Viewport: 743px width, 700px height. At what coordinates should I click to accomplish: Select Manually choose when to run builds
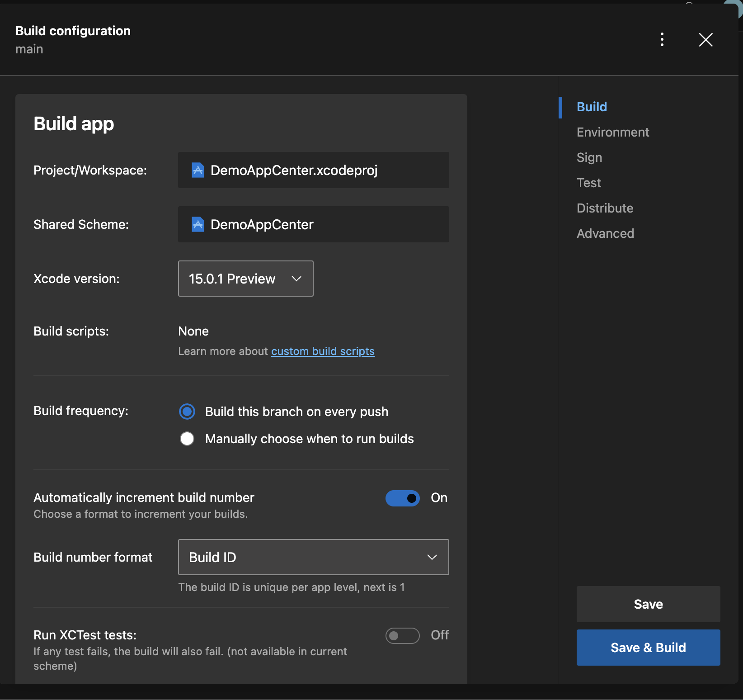pyautogui.click(x=187, y=439)
